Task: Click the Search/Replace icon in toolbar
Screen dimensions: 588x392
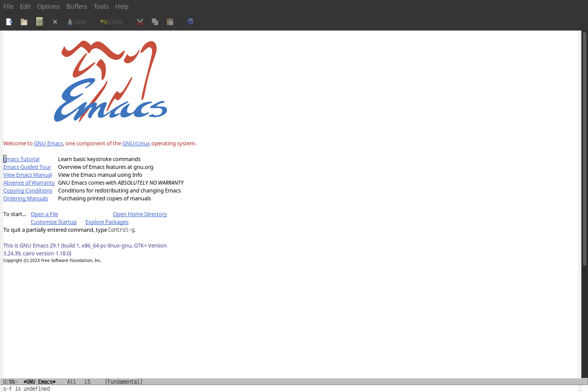Action: (x=190, y=21)
